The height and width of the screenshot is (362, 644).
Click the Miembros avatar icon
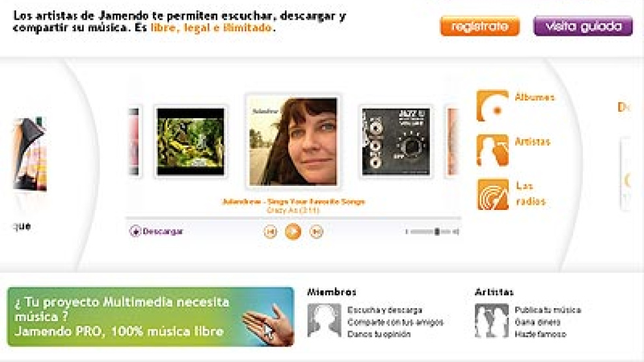point(324,320)
